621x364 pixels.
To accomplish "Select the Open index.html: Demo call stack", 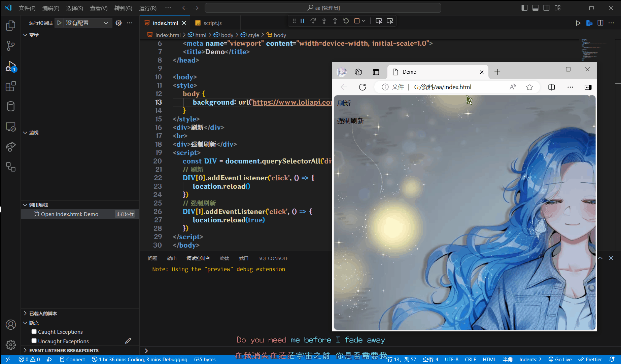I will pyautogui.click(x=80, y=214).
